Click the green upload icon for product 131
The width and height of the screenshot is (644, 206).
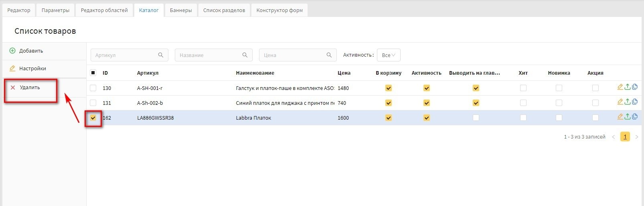tap(628, 102)
